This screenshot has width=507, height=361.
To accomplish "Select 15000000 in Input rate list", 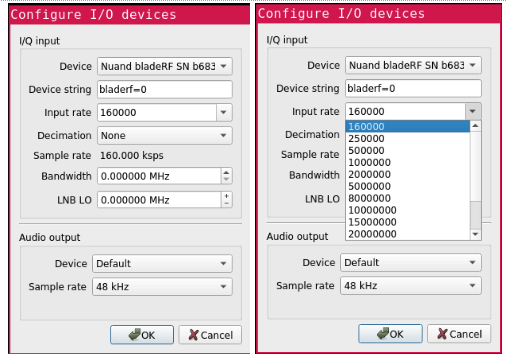I will (408, 222).
